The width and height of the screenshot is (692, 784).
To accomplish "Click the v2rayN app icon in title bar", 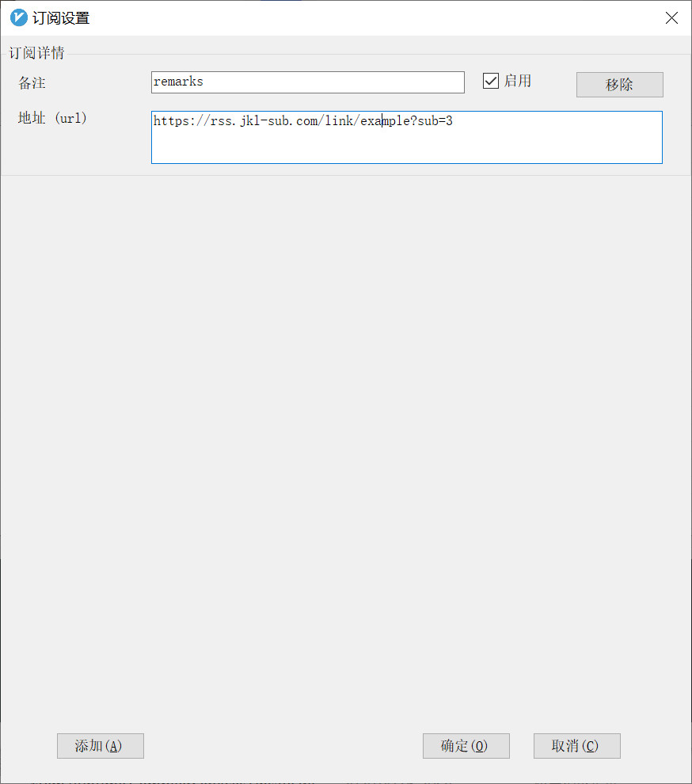I will click(18, 18).
